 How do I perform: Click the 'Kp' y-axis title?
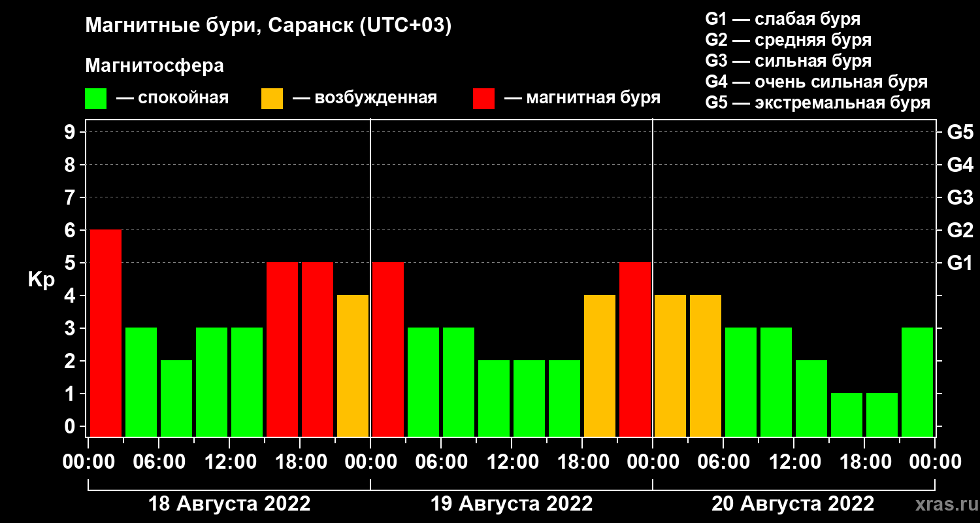click(x=41, y=280)
